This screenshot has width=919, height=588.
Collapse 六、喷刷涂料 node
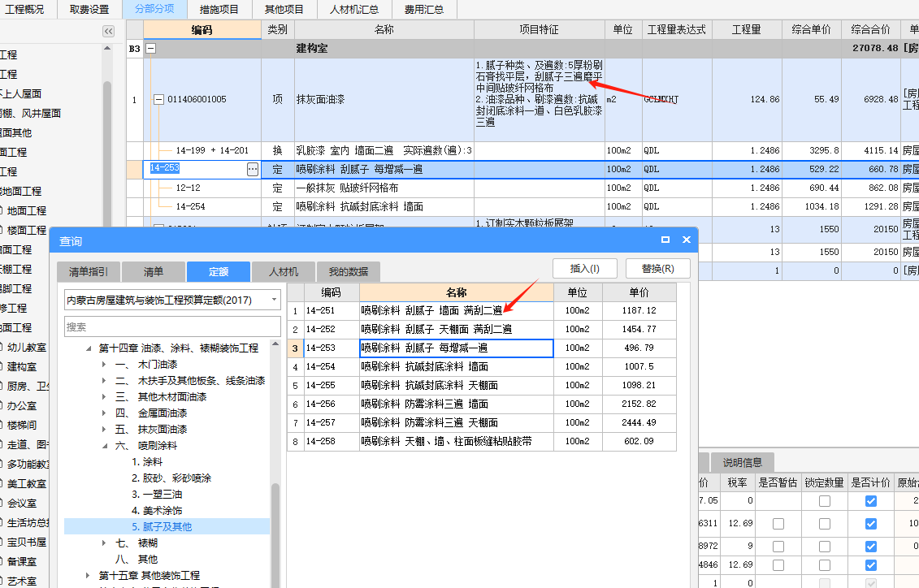(104, 446)
